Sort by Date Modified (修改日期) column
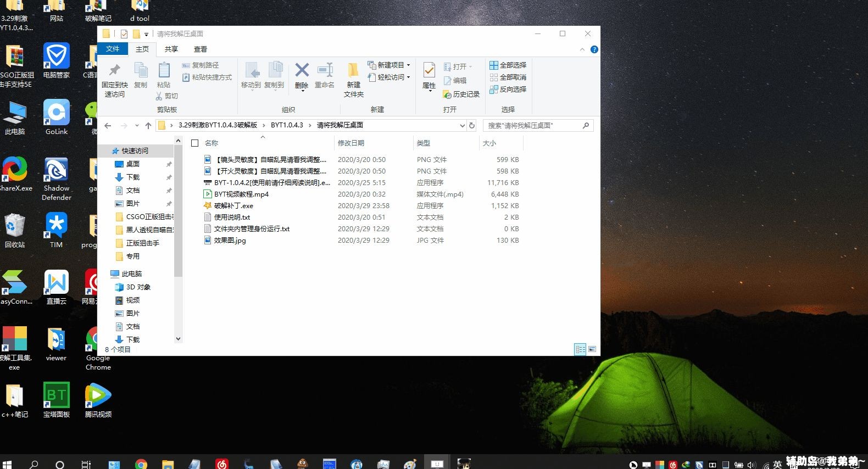The width and height of the screenshot is (868, 469). point(351,143)
